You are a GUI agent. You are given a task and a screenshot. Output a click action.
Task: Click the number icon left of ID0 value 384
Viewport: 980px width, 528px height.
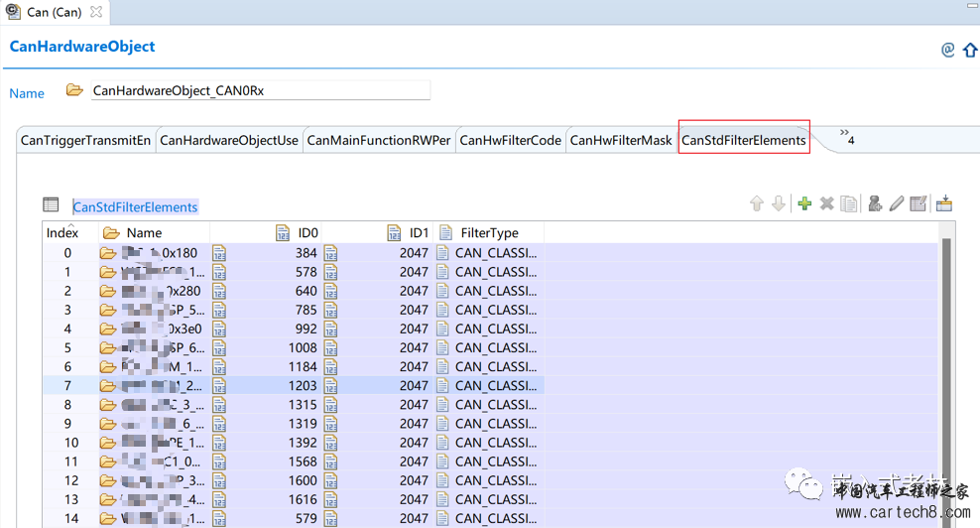(x=219, y=253)
